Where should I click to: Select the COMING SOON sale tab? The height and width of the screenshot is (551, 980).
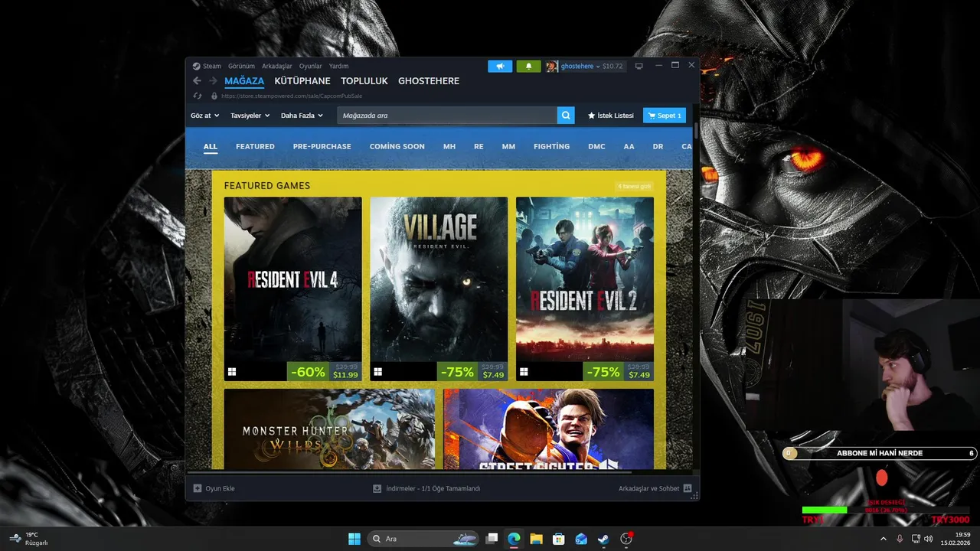[397, 146]
